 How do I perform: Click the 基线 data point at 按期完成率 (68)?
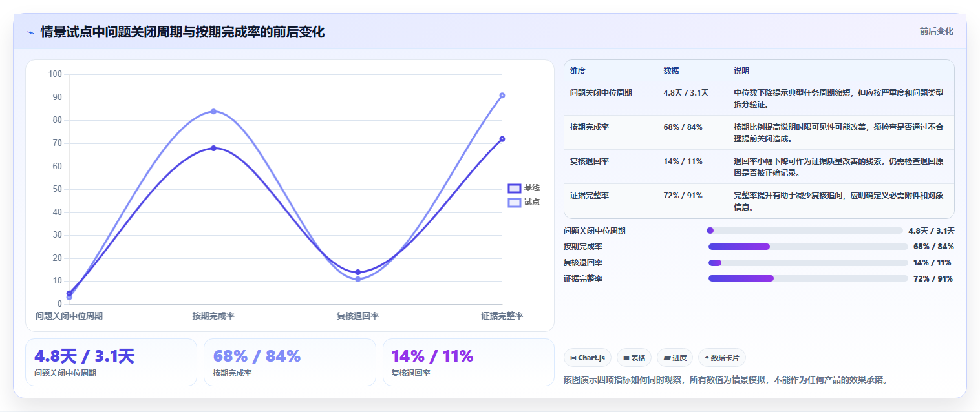pyautogui.click(x=213, y=148)
